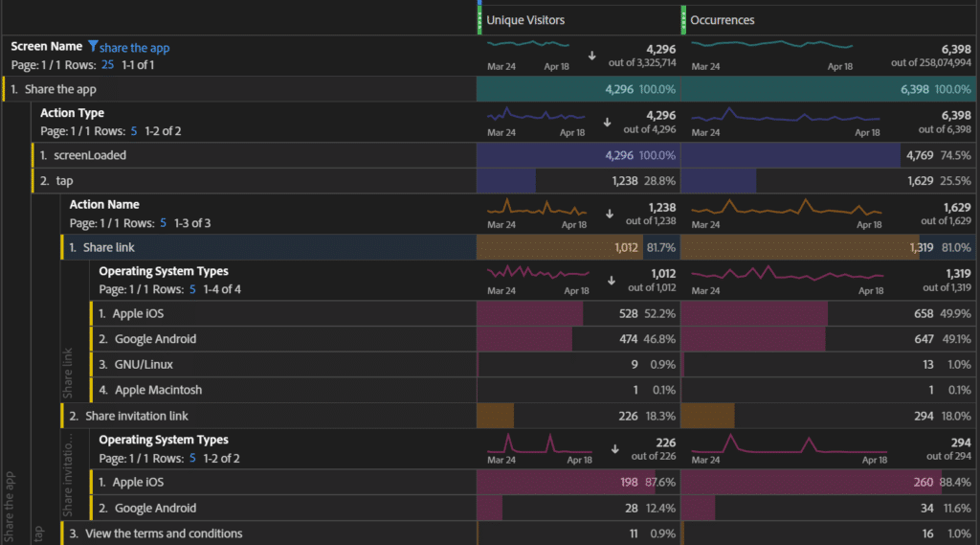The image size is (980, 545).
Task: Click the Unique Visitors column header
Action: click(x=525, y=20)
